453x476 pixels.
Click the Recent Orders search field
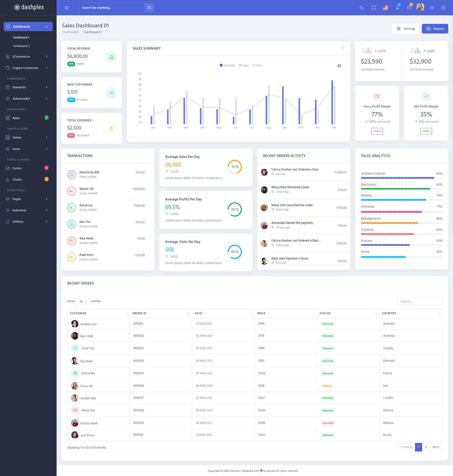point(420,301)
